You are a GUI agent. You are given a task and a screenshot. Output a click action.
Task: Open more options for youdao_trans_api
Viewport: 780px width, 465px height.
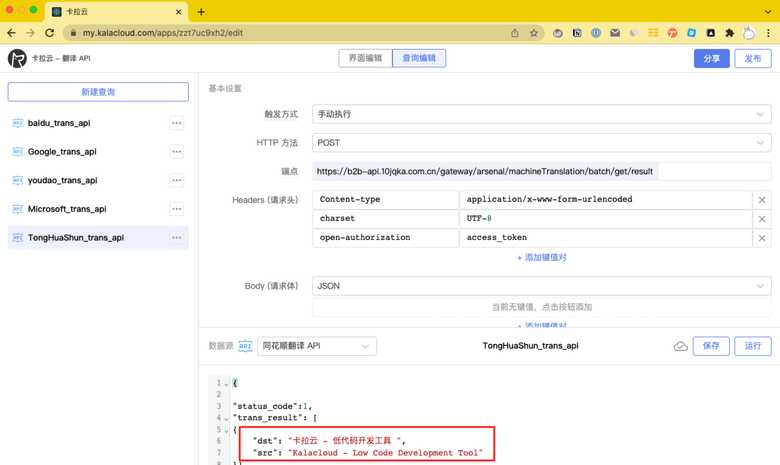177,180
